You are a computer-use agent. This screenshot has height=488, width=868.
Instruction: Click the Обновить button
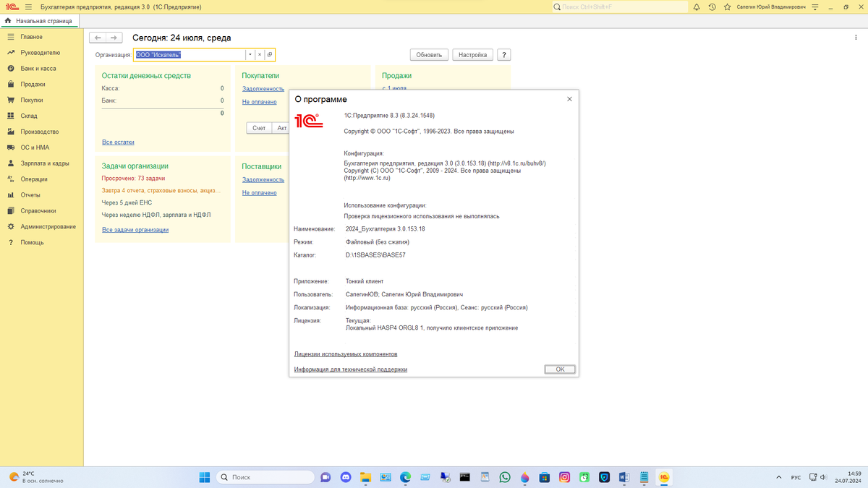(429, 55)
